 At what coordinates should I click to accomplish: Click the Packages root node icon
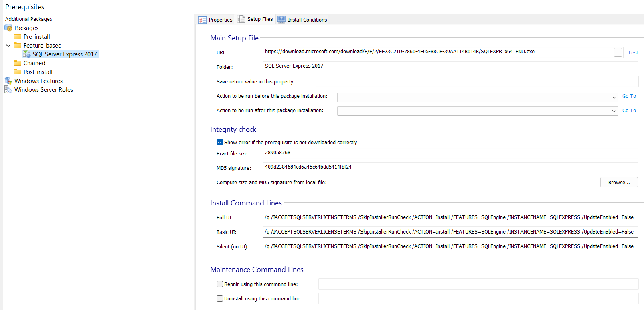coord(8,28)
